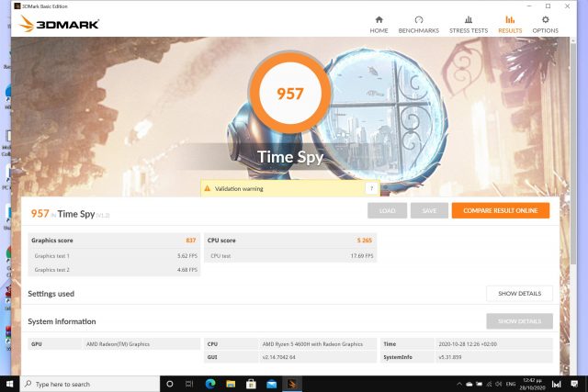Select the SystemInfo version v5.31.859
588x392 pixels.
pyautogui.click(x=449, y=357)
